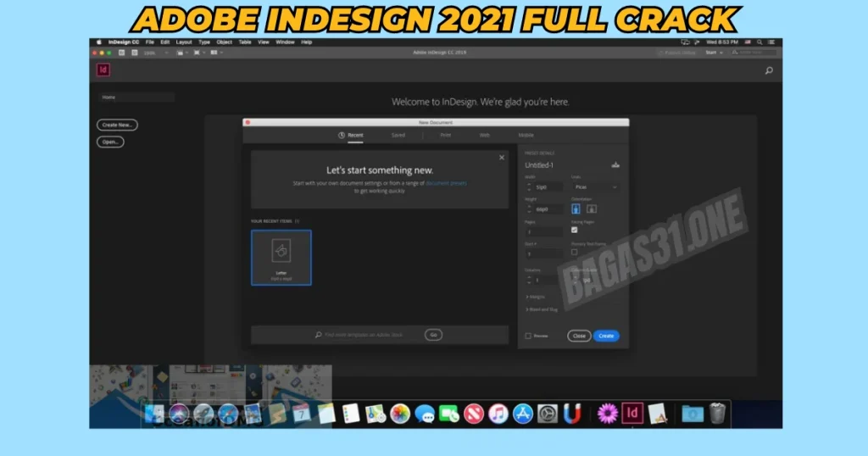
Task: Open the Magnet app icon in dock
Action: coord(572,414)
